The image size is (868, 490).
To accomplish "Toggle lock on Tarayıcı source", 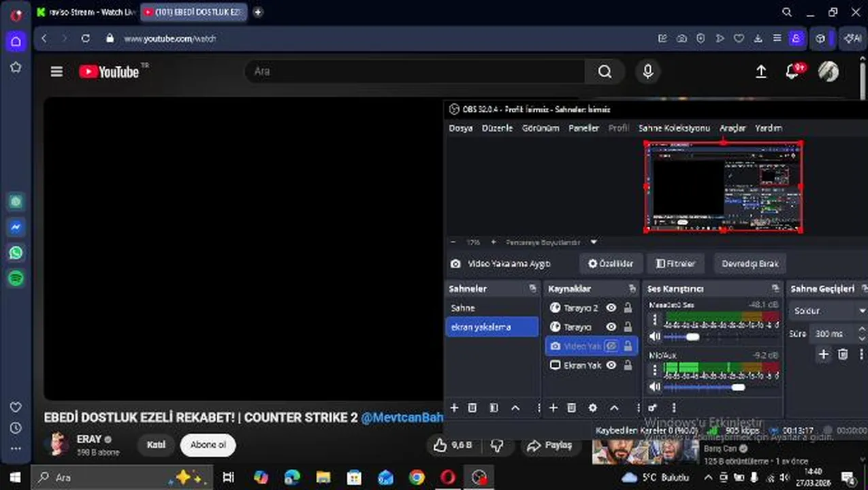I will coord(628,327).
